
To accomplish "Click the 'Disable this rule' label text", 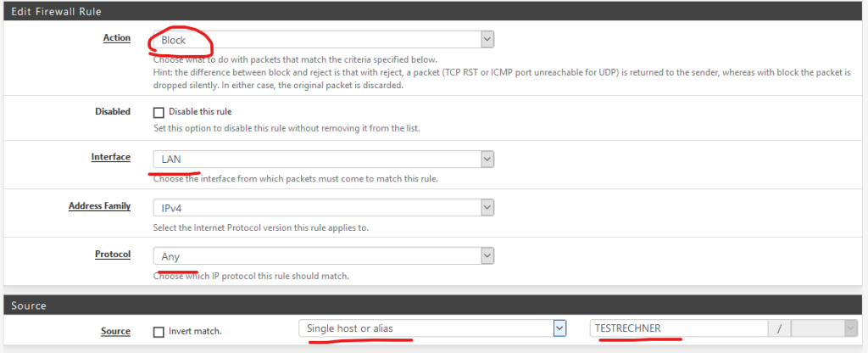I will pos(200,112).
